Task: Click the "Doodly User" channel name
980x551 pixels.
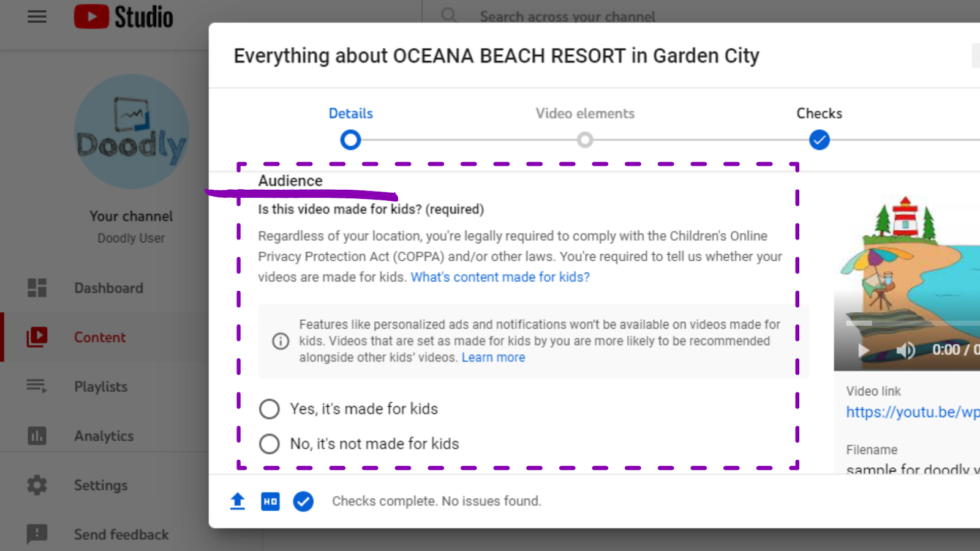Action: (131, 238)
